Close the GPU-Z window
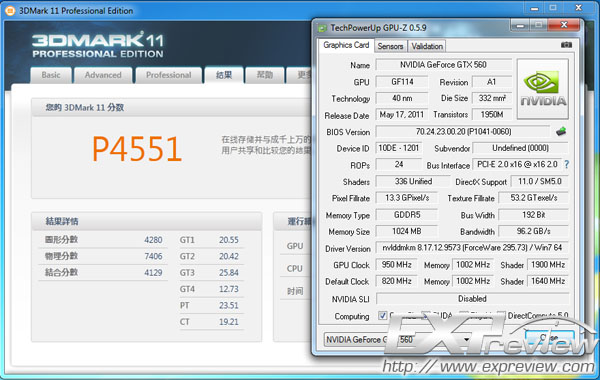Screen dimensions: 600x380 564,25
